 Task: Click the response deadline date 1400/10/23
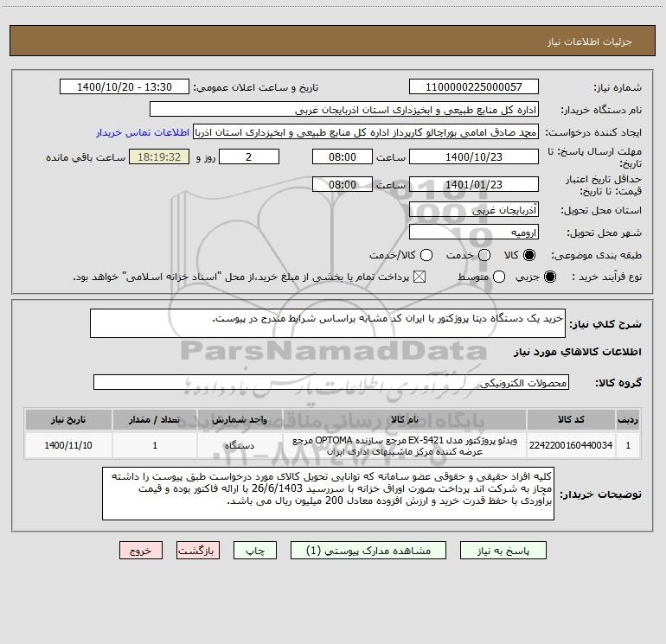click(x=474, y=157)
